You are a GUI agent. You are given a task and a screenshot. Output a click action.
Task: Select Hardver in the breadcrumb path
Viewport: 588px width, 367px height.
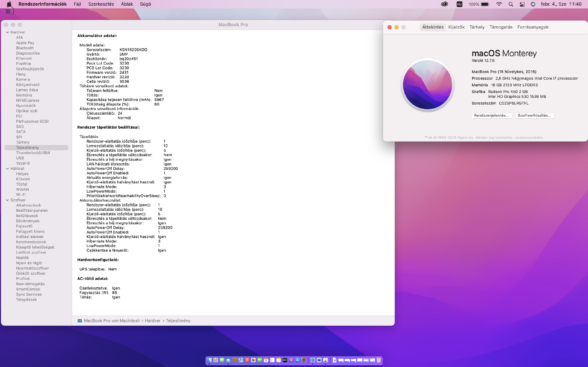click(153, 320)
